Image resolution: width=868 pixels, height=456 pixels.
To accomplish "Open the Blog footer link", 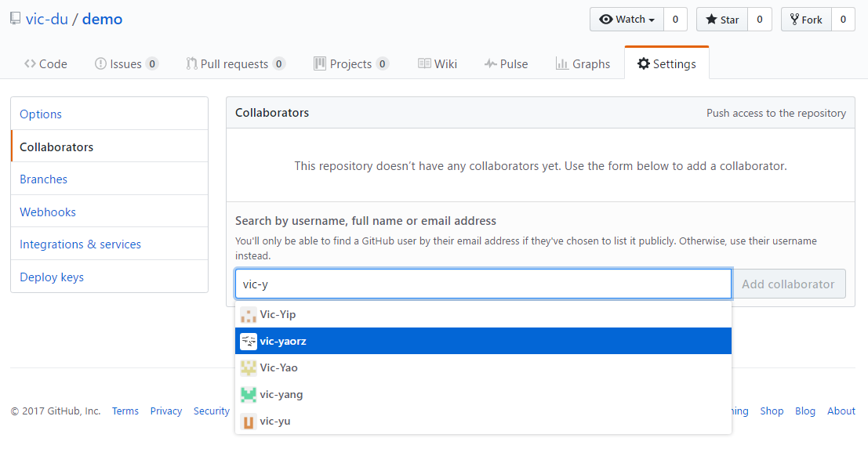I will pyautogui.click(x=805, y=411).
